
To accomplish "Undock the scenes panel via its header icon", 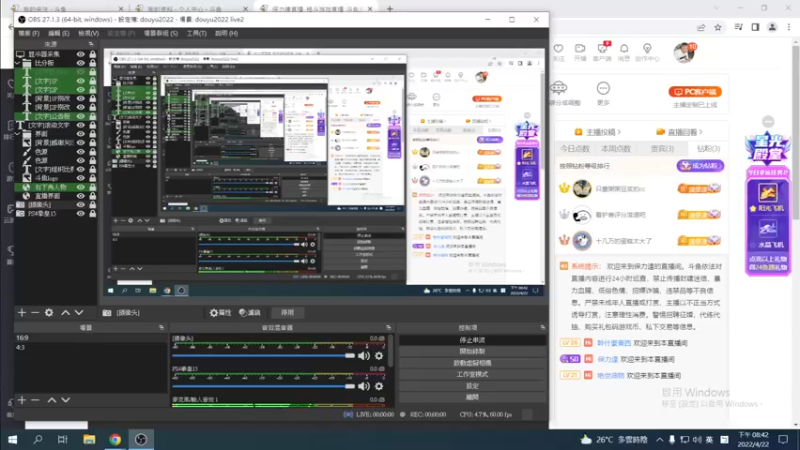I will click(161, 328).
